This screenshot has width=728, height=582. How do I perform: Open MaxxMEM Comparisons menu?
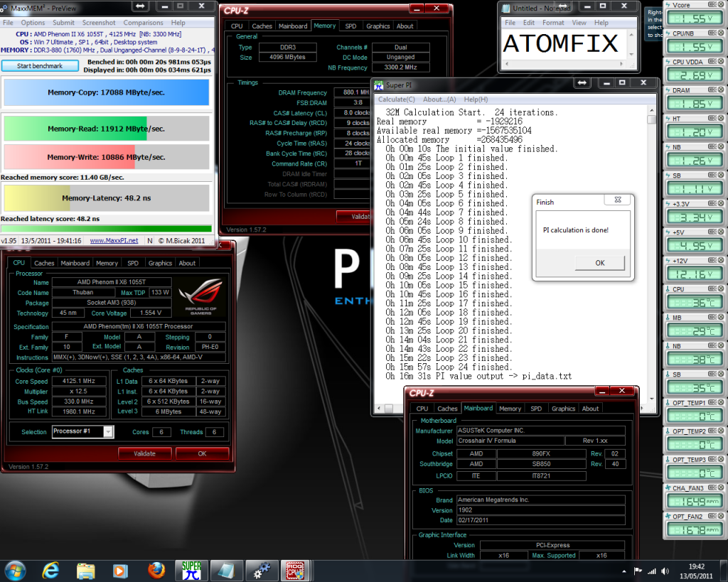click(x=143, y=23)
